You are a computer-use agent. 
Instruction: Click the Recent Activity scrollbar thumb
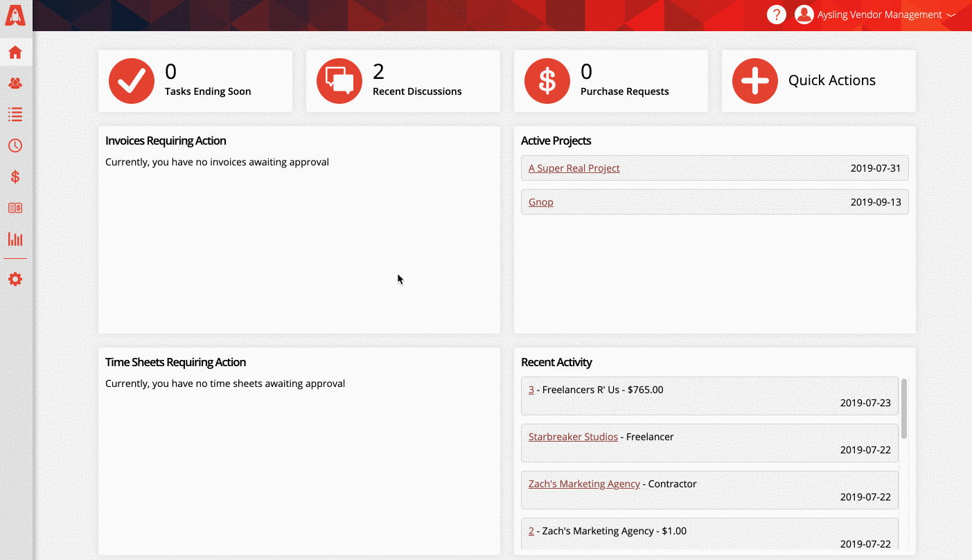pos(904,408)
